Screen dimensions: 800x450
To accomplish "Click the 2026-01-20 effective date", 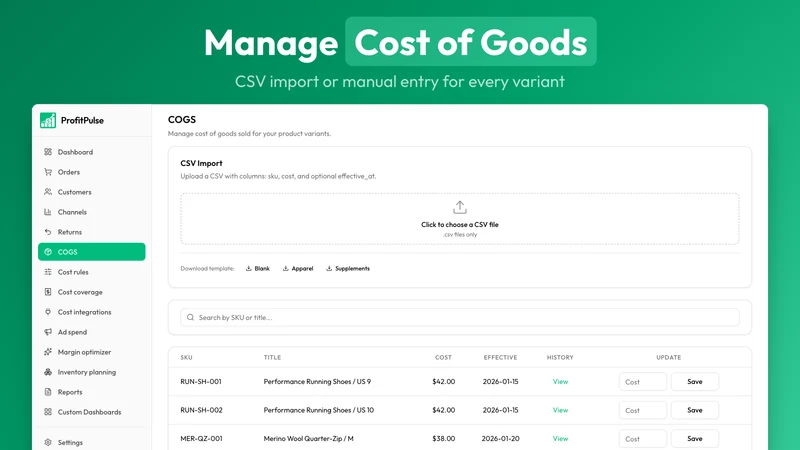I will pos(501,439).
